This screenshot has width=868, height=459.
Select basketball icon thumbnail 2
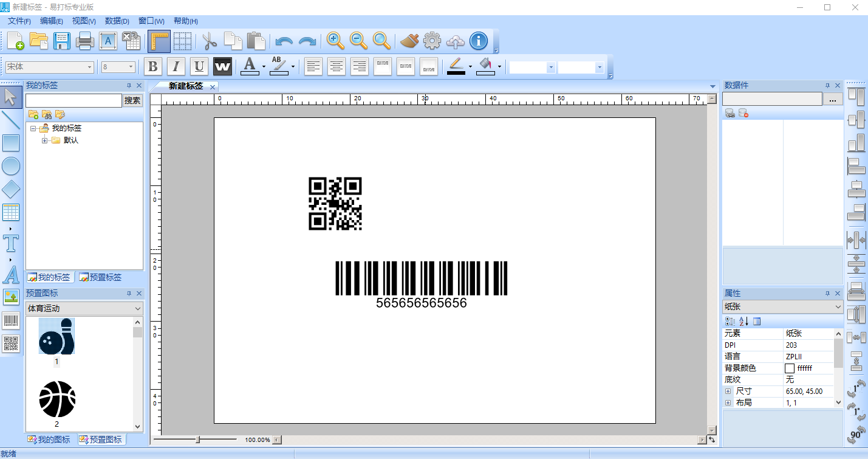(56, 399)
